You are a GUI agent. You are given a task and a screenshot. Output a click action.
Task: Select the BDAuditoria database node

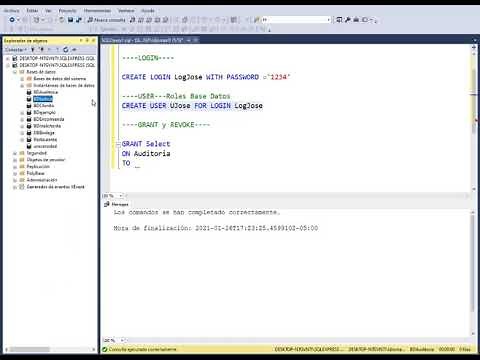45,92
